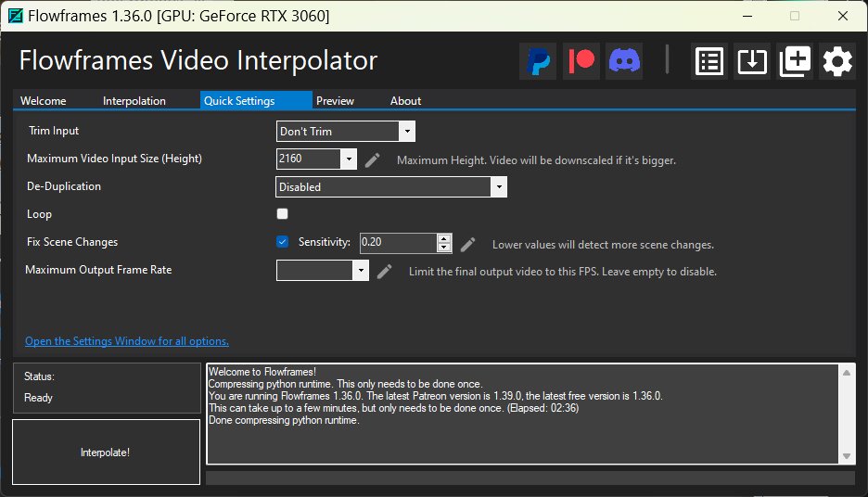Click pencil icon next to Maximum Video Input Size
Image resolution: width=868 pixels, height=497 pixels.
(373, 159)
